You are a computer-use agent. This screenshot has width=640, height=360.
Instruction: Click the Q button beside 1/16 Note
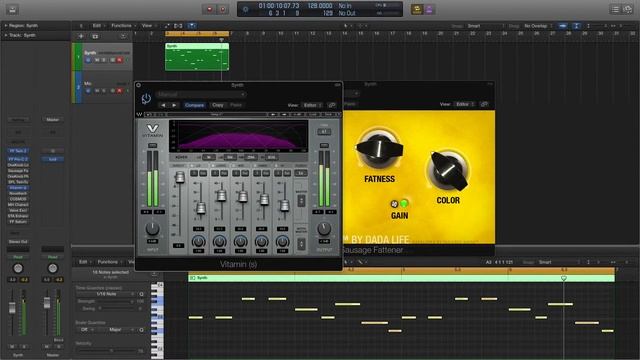(141, 294)
